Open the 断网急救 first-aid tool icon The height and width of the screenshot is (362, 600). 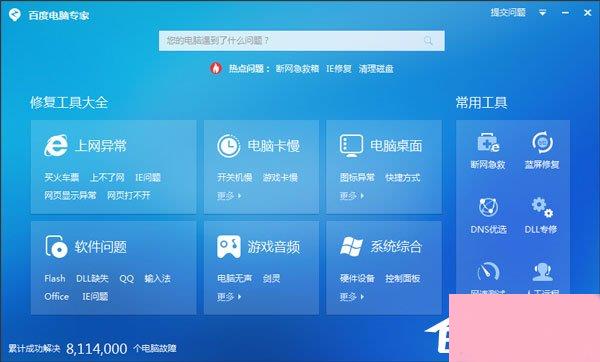point(488,142)
